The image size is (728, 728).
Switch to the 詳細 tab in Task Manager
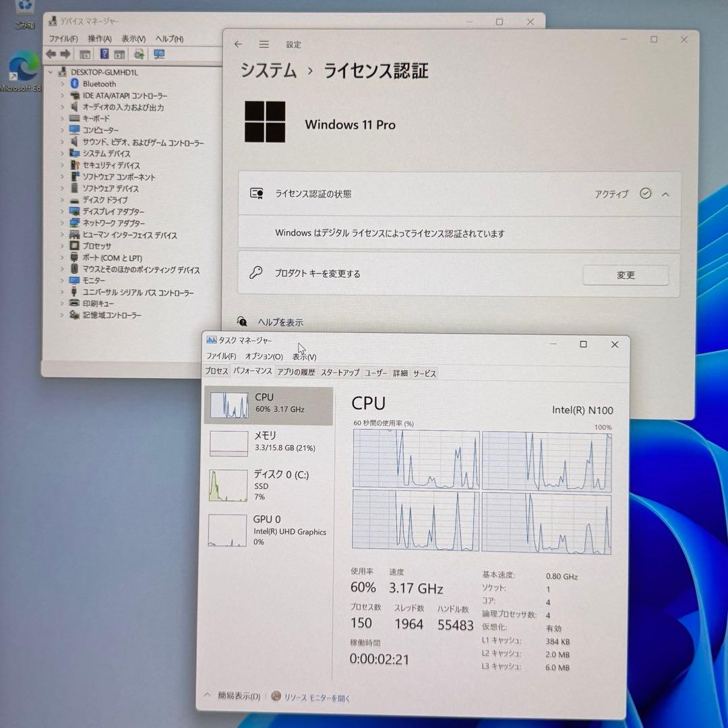[400, 373]
